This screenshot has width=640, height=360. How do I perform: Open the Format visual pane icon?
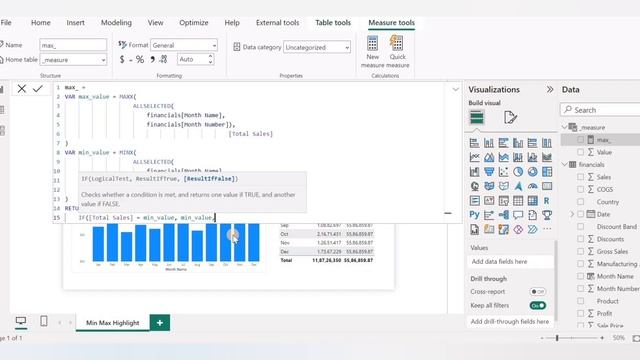[510, 118]
